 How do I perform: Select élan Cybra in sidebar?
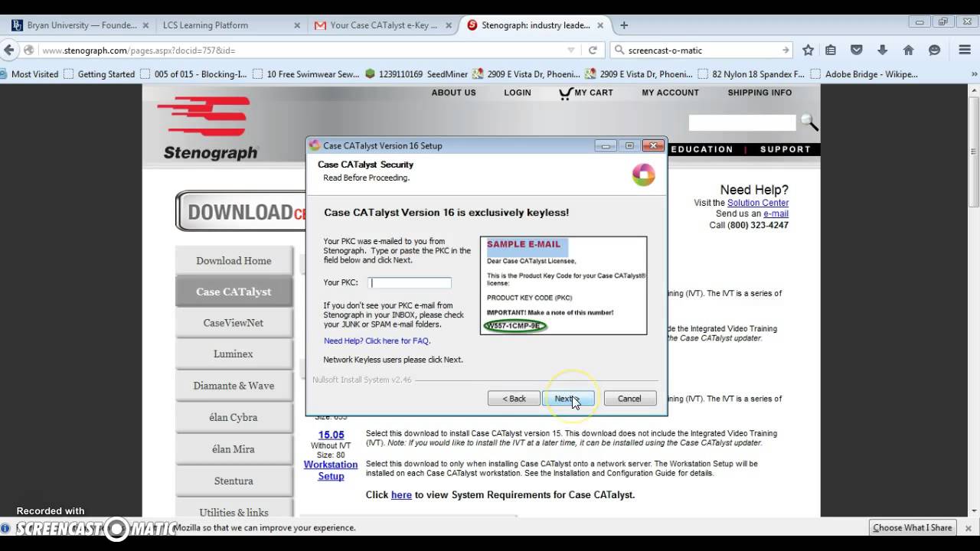(x=234, y=417)
